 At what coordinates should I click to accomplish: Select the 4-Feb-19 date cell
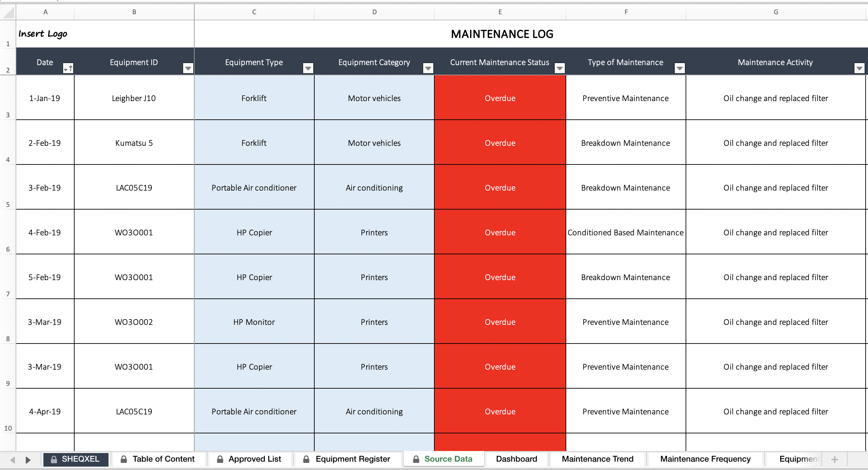click(45, 232)
